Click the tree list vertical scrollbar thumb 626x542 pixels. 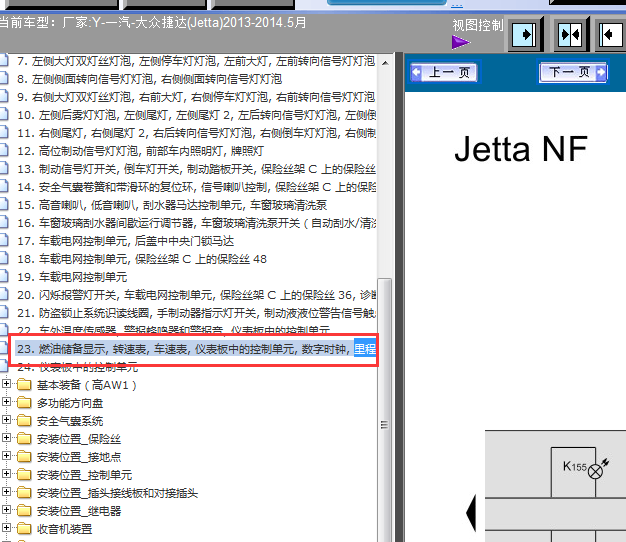[385, 411]
